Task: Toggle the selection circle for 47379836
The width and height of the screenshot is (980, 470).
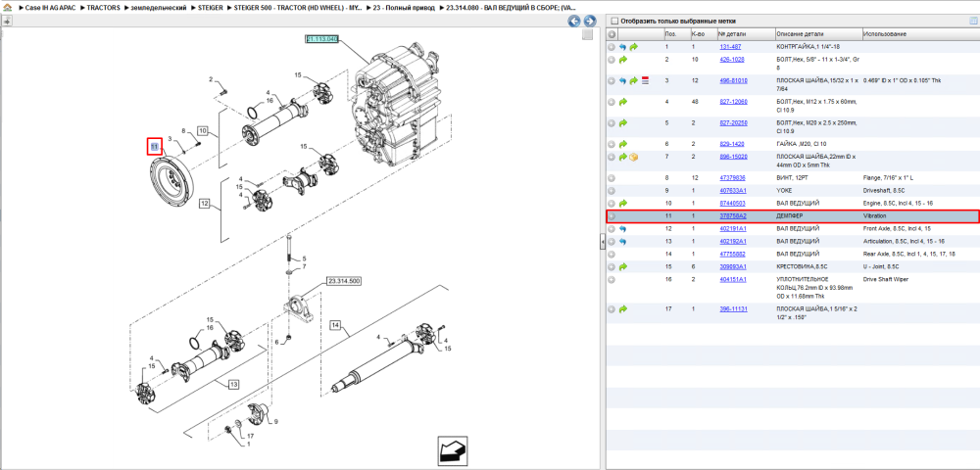Action: 612,178
